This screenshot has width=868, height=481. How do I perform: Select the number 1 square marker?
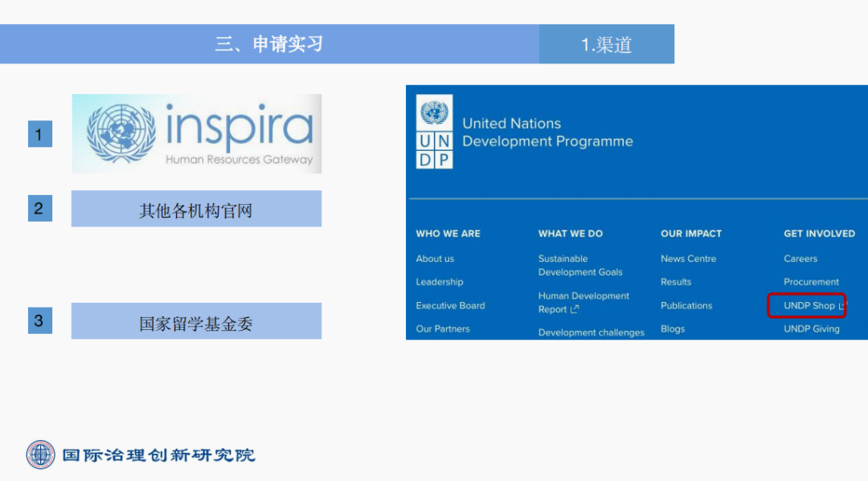39,134
